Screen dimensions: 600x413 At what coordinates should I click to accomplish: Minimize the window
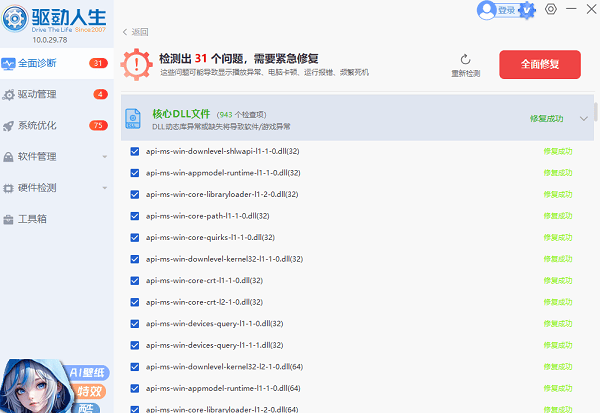point(571,8)
